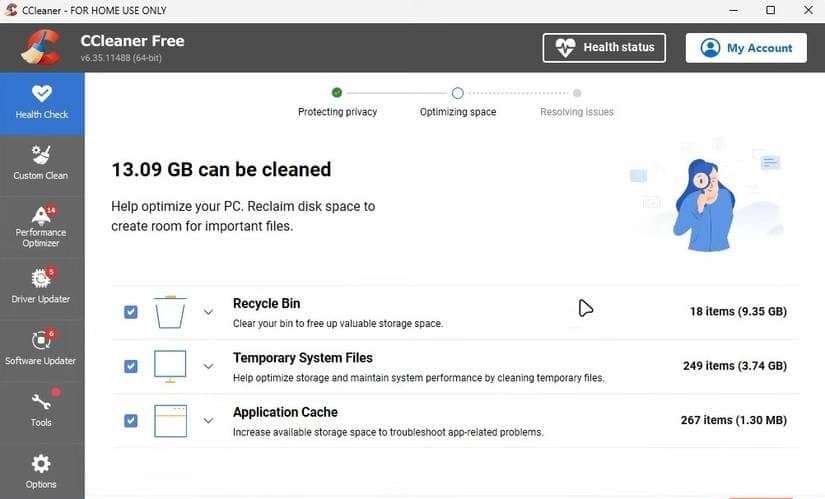825x499 pixels.
Task: Click 'Help optimize storage and maintain' description
Action: [x=418, y=378]
